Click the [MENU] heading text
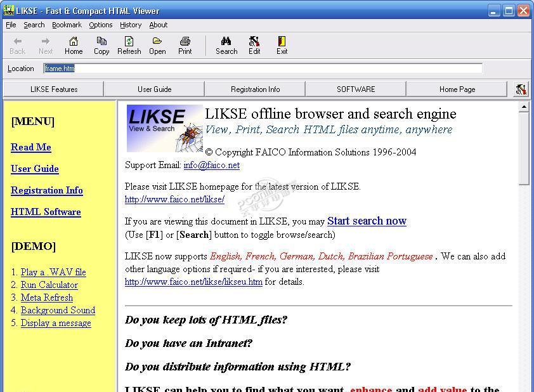534x392 pixels. click(x=33, y=122)
